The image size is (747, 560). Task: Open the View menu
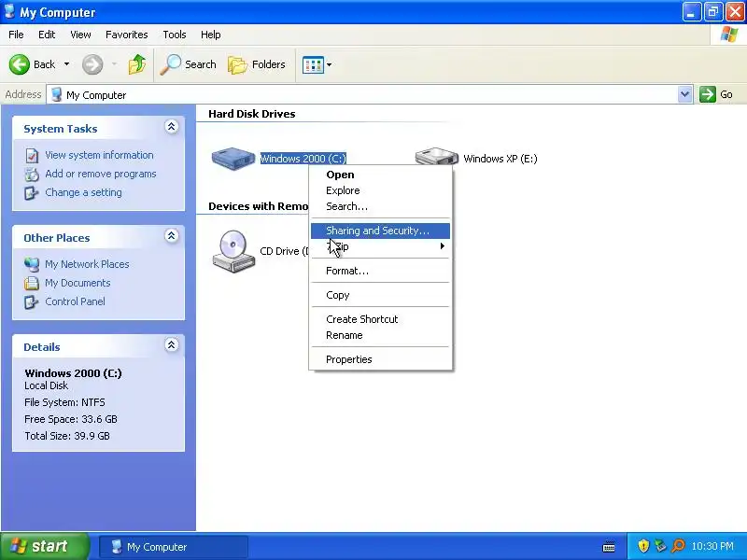[80, 35]
